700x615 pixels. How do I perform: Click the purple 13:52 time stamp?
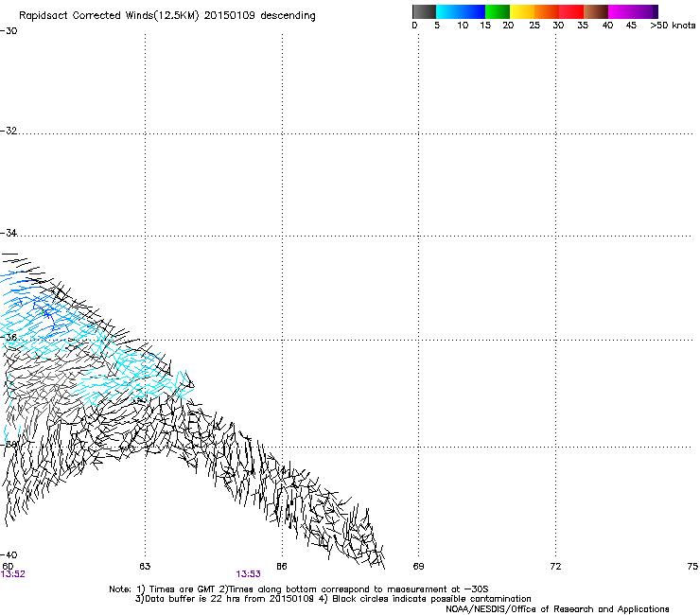(13, 574)
